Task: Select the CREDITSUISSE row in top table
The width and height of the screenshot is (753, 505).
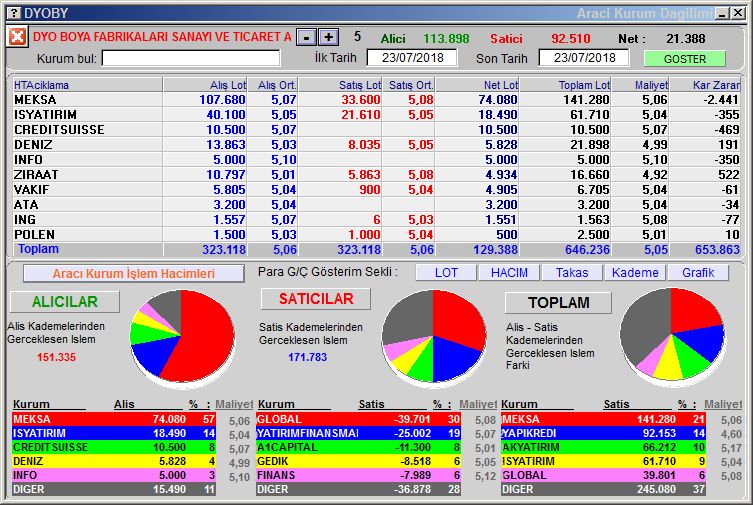Action: click(376, 130)
